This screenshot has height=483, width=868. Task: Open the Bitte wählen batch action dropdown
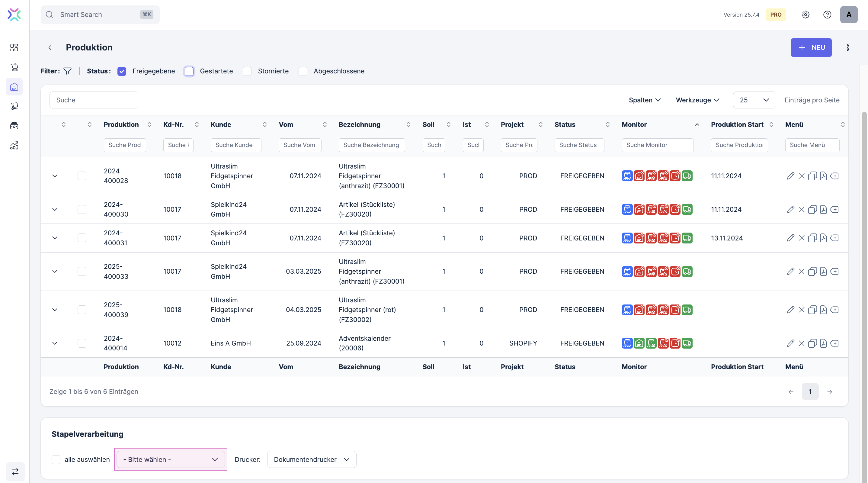[x=171, y=459]
